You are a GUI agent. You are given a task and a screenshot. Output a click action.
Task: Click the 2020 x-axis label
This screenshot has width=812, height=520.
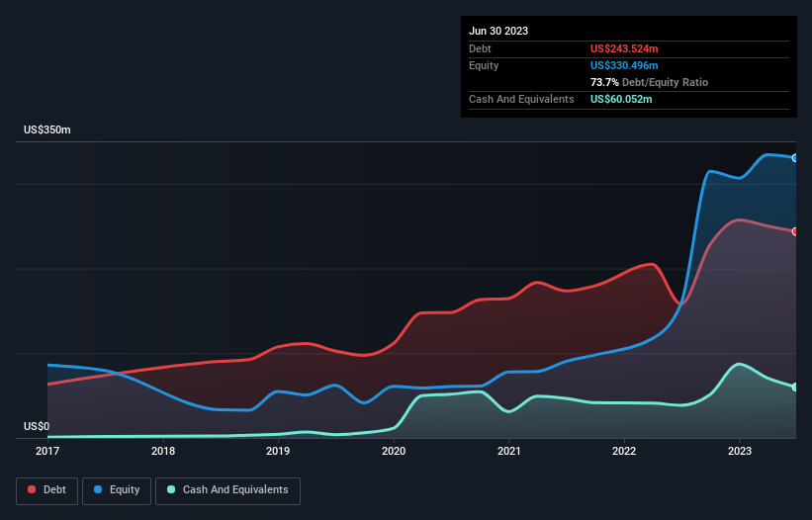coord(394,451)
